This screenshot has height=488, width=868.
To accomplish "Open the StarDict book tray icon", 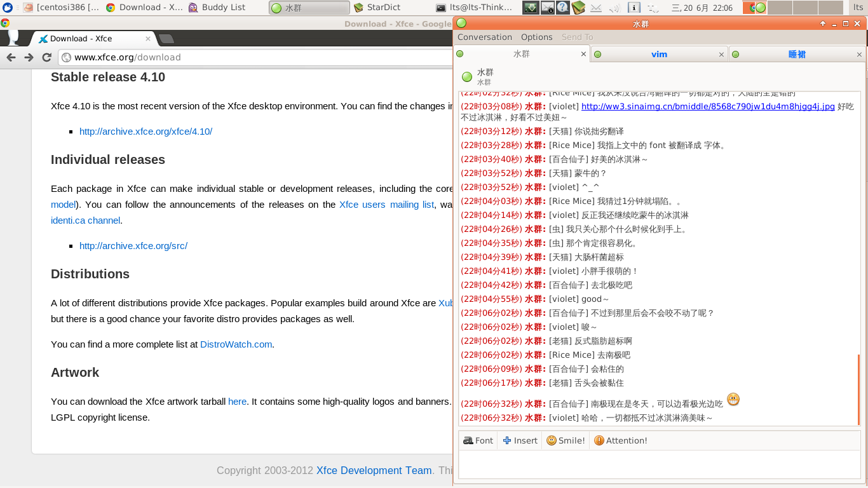I will [578, 8].
